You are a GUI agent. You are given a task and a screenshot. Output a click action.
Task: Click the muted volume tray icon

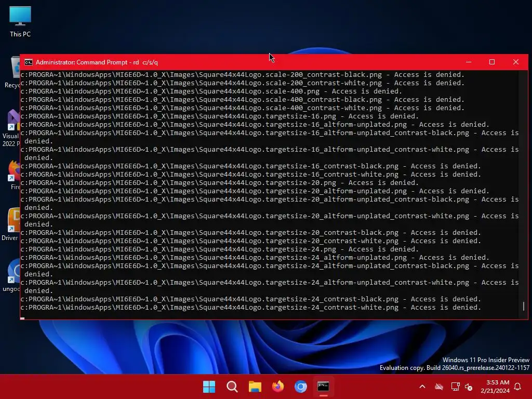pos(469,387)
